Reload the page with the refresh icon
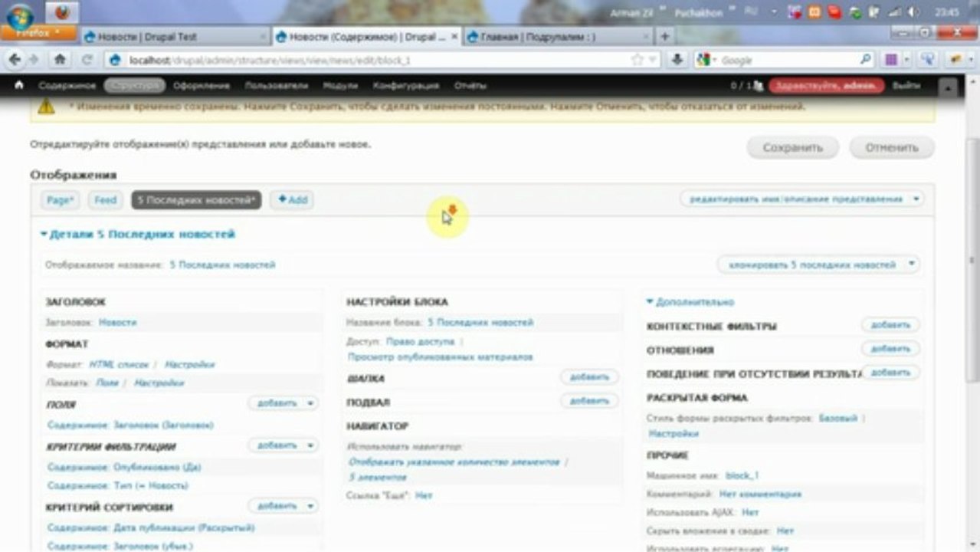Screen dimensions: 980x552 87,59
